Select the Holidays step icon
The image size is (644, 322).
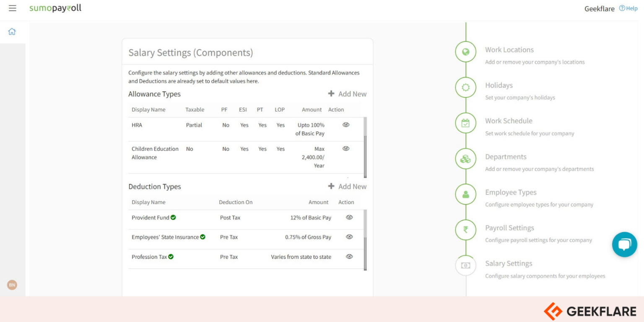(465, 88)
